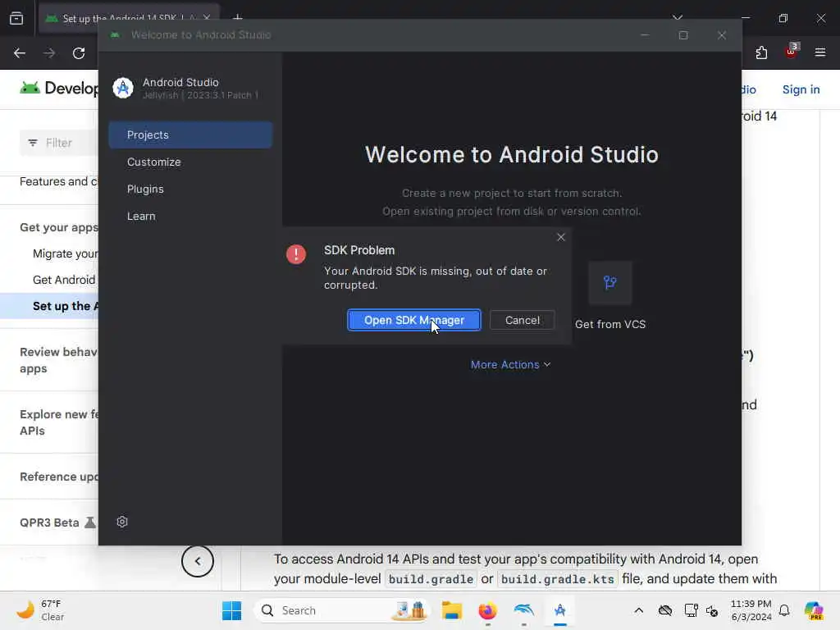Click the cloud sync tray icon
Viewport: 840px width, 630px height.
coord(665,610)
